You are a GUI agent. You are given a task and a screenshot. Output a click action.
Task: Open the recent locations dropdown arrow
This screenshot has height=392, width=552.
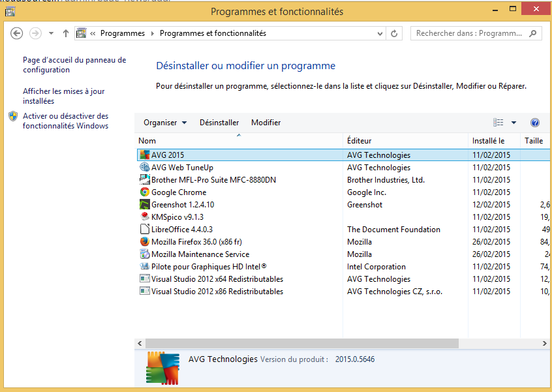(51, 33)
